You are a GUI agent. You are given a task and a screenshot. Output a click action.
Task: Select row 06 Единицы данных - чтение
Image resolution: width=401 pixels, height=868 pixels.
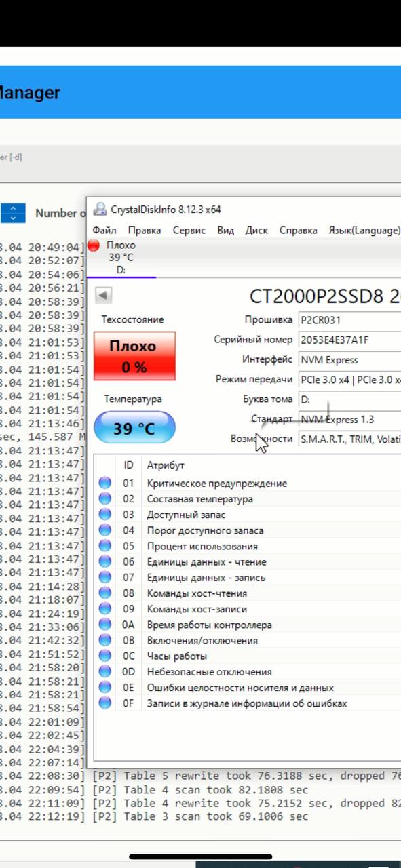tap(248, 561)
